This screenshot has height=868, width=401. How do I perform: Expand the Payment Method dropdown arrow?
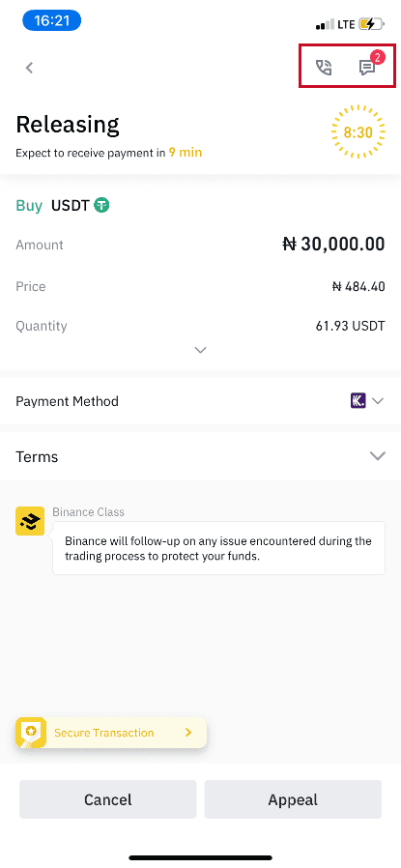378,401
